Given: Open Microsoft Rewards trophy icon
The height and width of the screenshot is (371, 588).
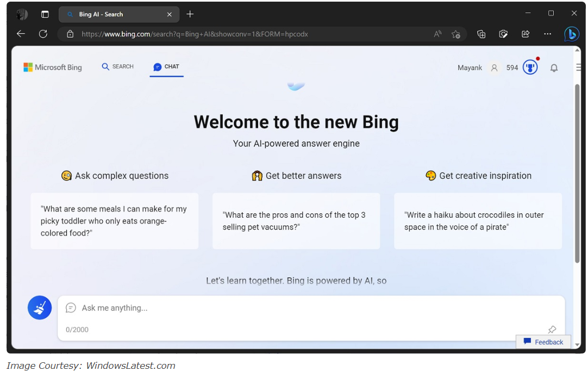Looking at the screenshot, I should tap(530, 67).
